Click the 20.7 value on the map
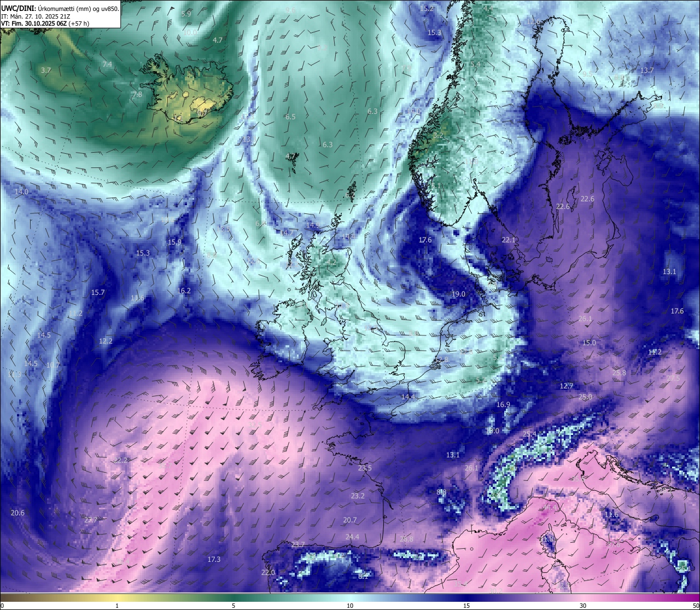Viewport: 700px width, 610px height. 350,520
